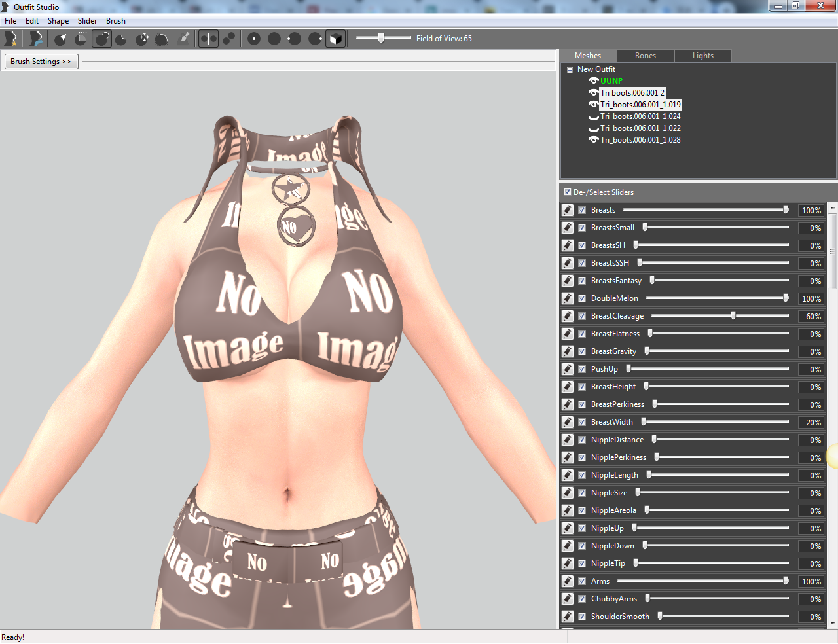Open the Edit menu
Screen dimensions: 838x644
tap(32, 21)
